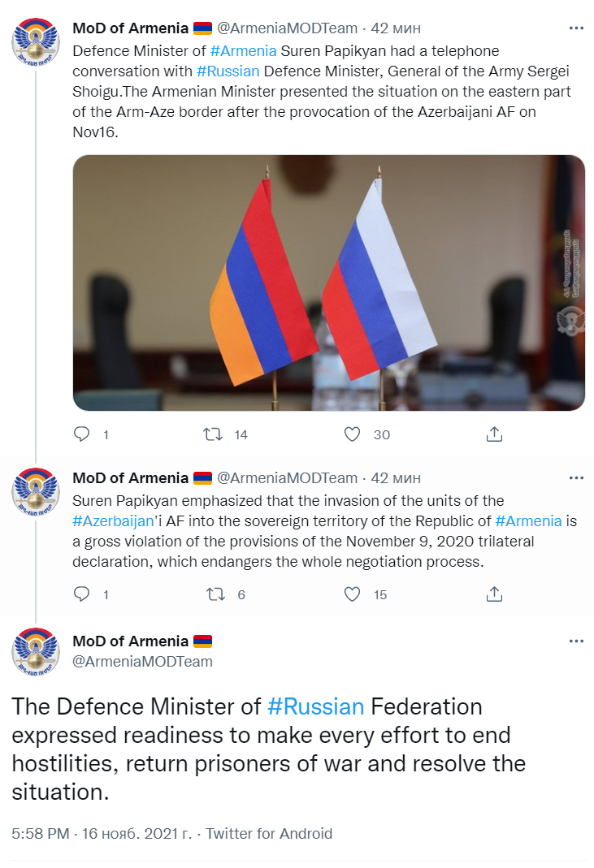Image resolution: width=594 pixels, height=868 pixels.
Task: Open replies on the second tweet
Action: coord(81,594)
